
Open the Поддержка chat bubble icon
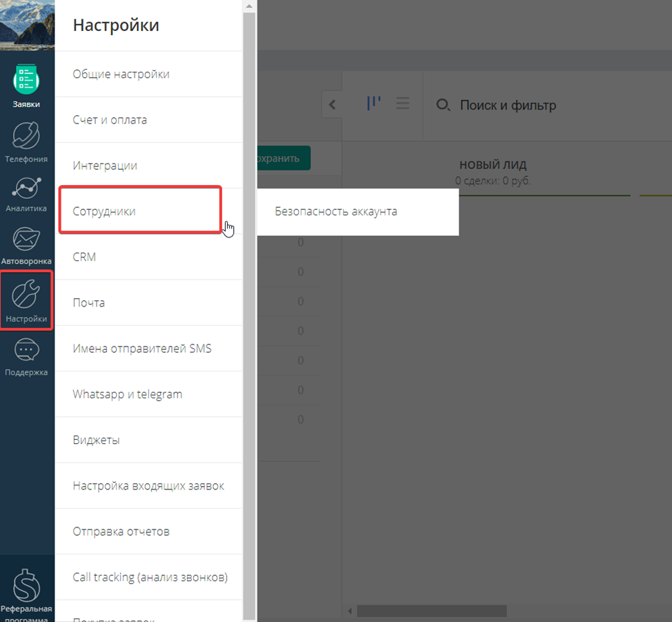[26, 350]
